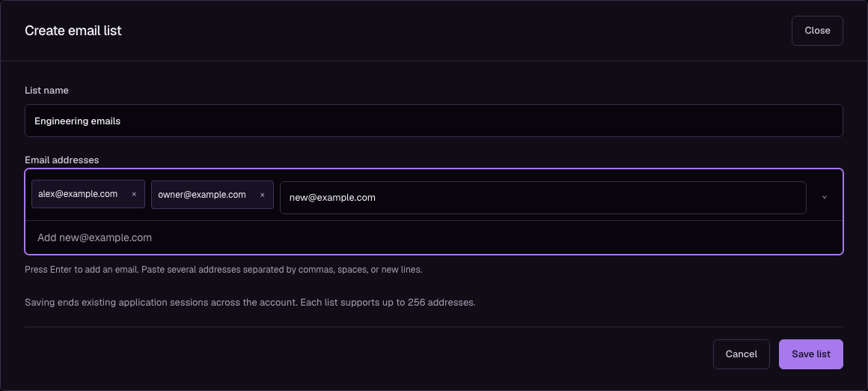Select the "Add new@example.com" suggestion
The height and width of the screenshot is (391, 868).
(x=434, y=237)
